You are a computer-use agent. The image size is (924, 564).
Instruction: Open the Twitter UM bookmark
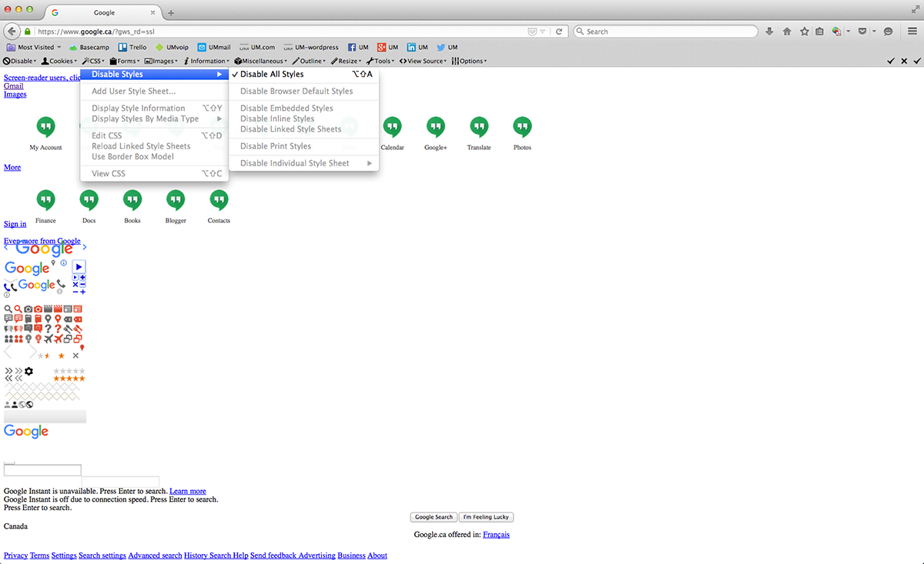[447, 48]
